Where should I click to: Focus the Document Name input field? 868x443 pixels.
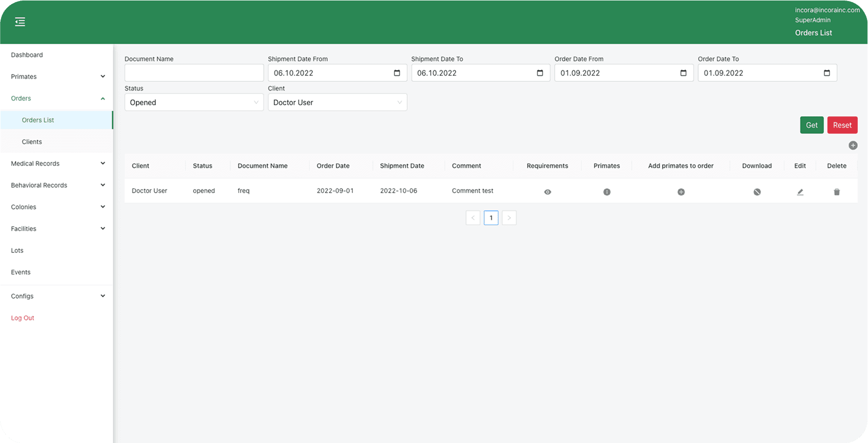[x=194, y=73]
